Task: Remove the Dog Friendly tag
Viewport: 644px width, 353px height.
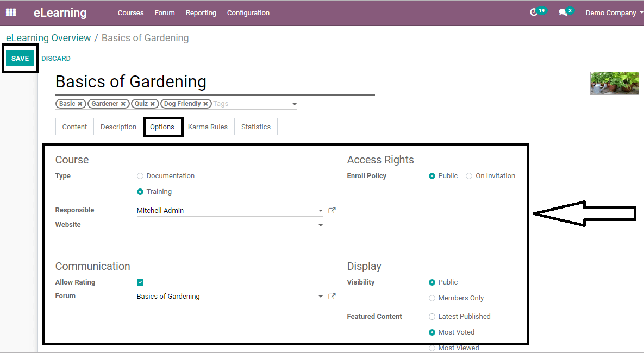Action: [x=205, y=104]
